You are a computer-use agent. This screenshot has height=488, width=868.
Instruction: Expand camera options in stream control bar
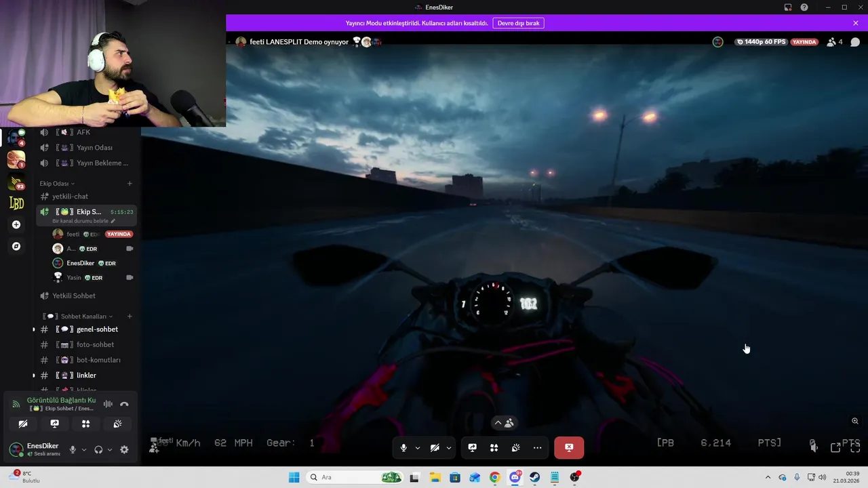[x=448, y=447]
